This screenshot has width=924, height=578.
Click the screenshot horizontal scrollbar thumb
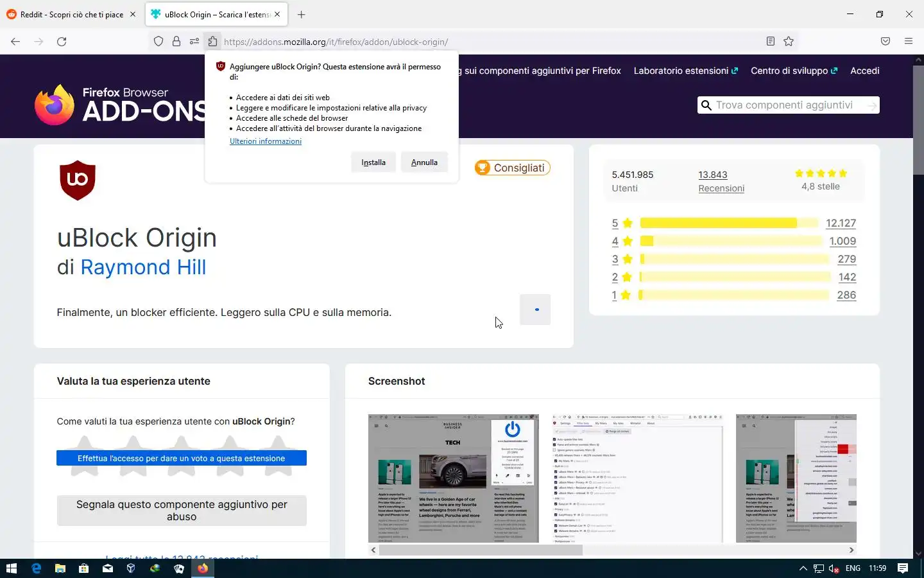pyautogui.click(x=481, y=550)
